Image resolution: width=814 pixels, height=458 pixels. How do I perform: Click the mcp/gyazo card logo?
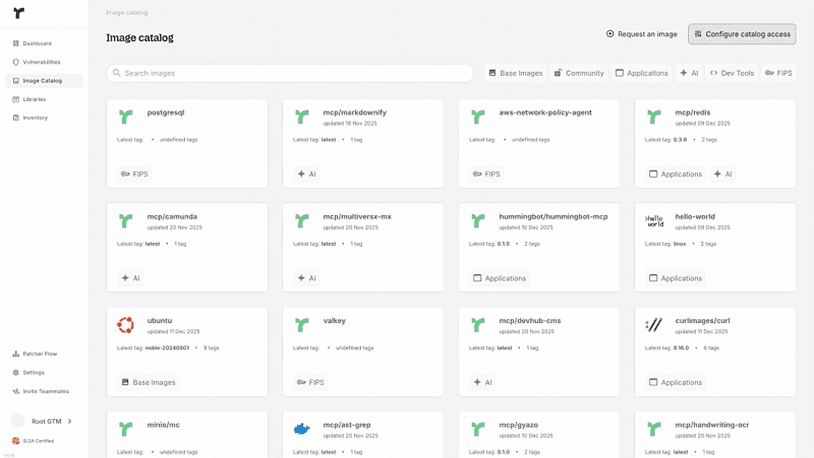(478, 429)
